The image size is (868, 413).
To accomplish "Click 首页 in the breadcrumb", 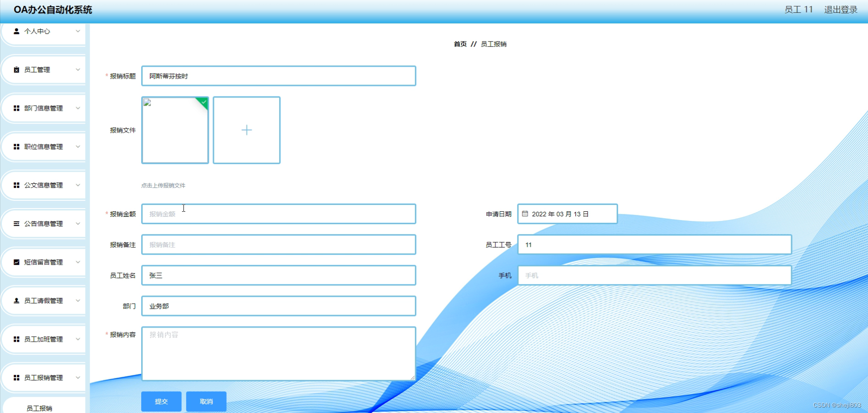I will (459, 44).
